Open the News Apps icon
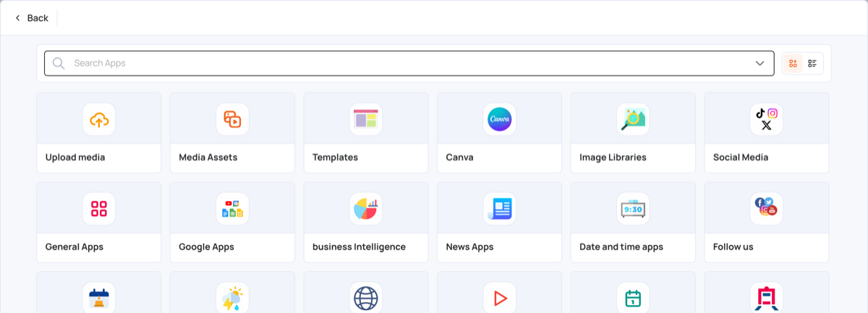 500,209
